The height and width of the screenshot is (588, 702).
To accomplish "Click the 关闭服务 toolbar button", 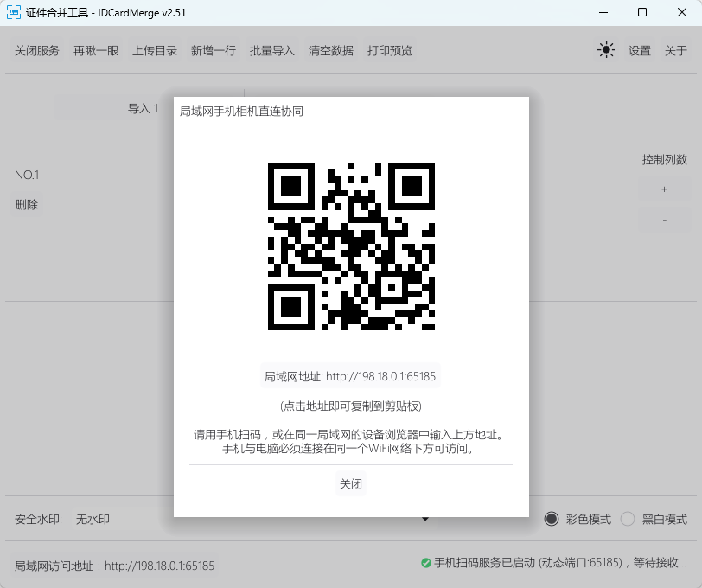I will point(36,51).
